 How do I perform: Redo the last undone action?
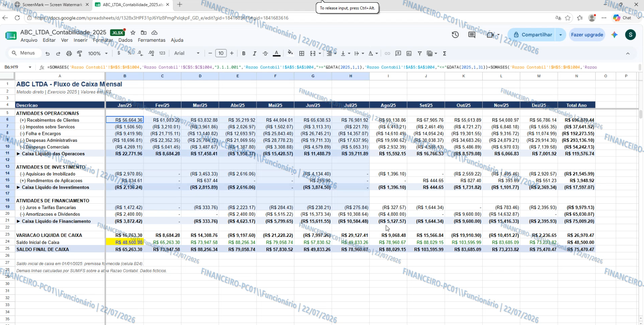[x=58, y=53]
